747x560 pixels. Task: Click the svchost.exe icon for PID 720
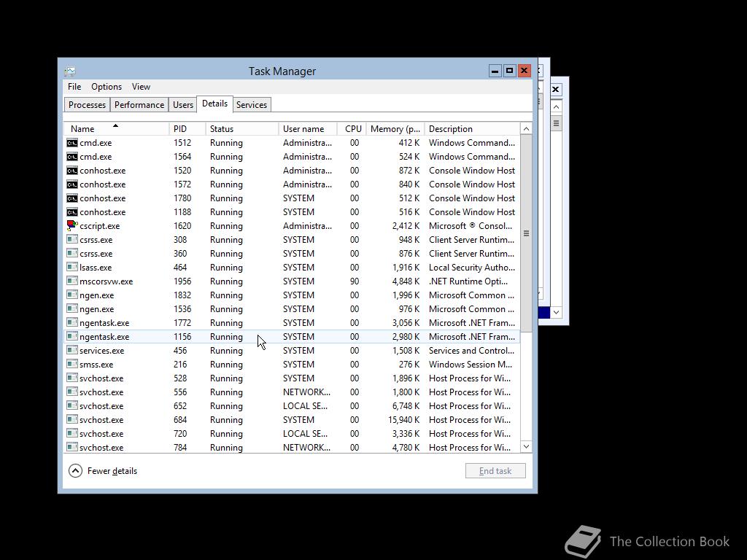[72, 433]
